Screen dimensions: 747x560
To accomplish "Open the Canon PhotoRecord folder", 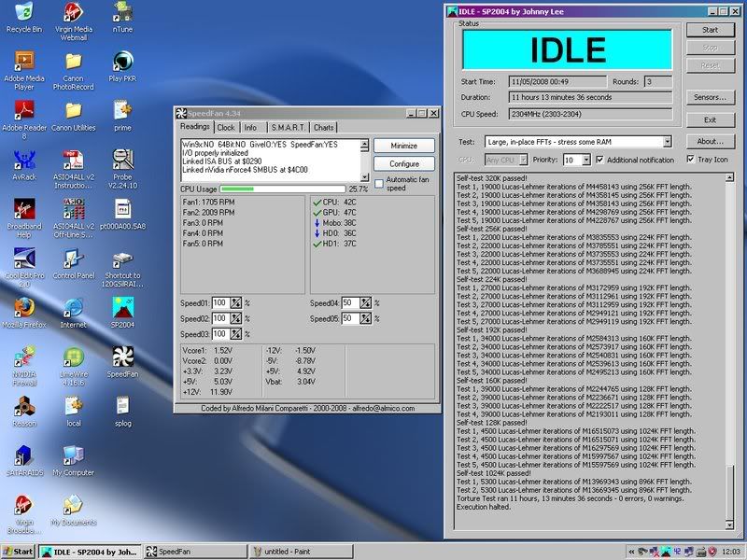I will coord(74,71).
